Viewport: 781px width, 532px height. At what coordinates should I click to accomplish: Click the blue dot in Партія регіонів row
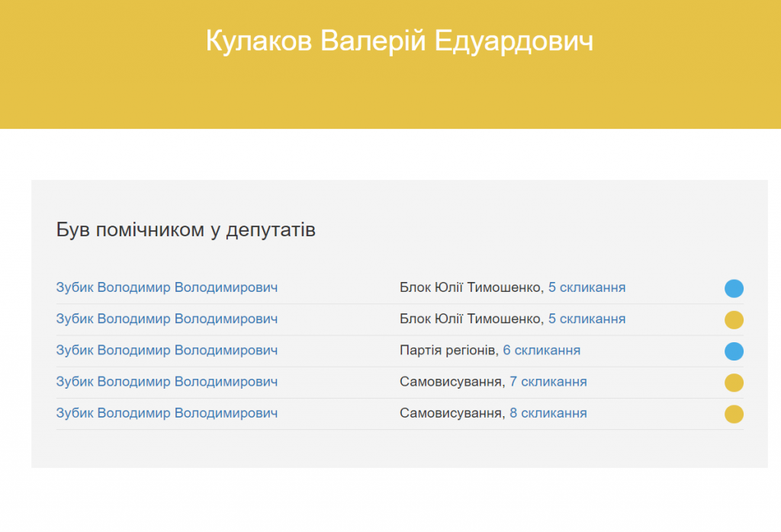734,351
